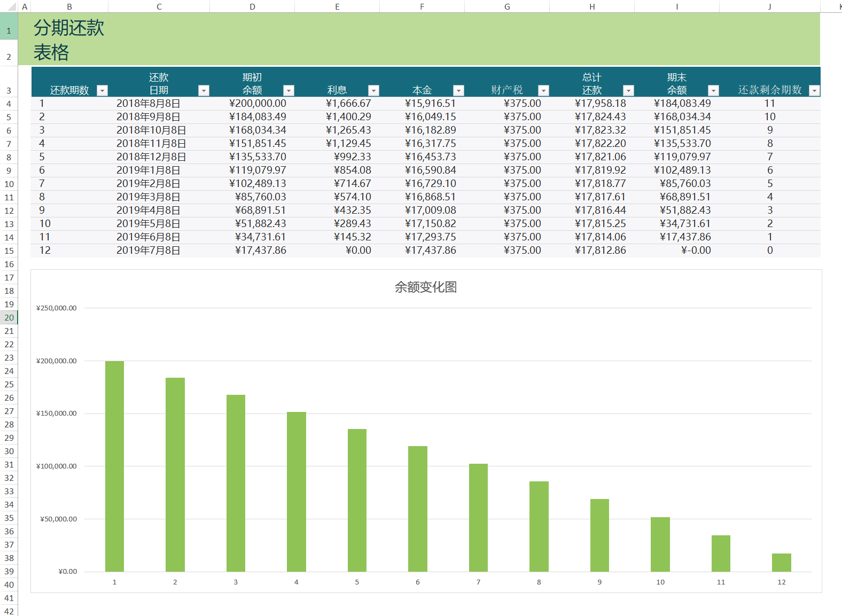Select the tallest bar for period 1
842x616 pixels.
tap(114, 465)
